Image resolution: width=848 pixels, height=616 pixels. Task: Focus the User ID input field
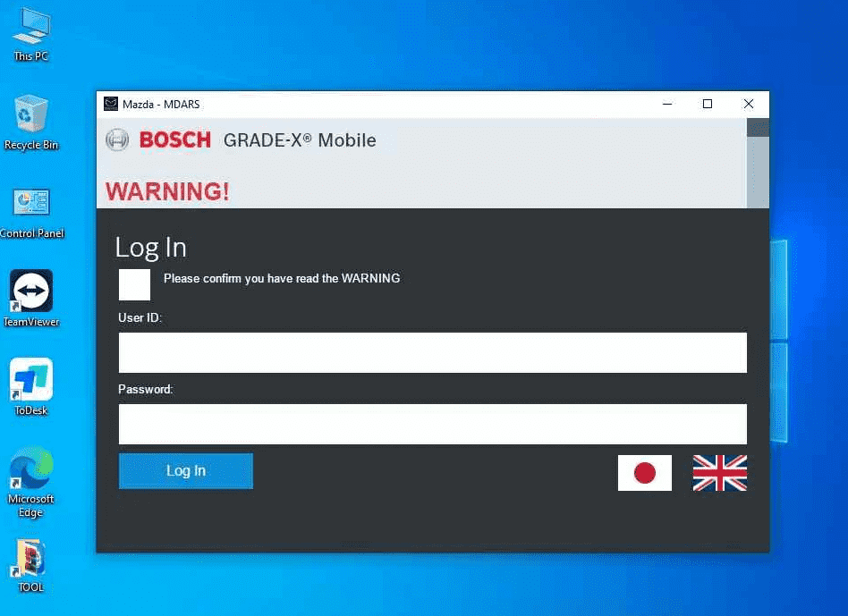coord(432,352)
